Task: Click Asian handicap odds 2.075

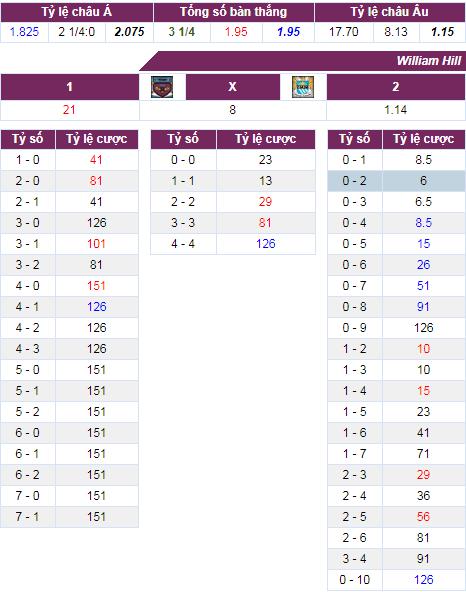Action: [x=130, y=32]
